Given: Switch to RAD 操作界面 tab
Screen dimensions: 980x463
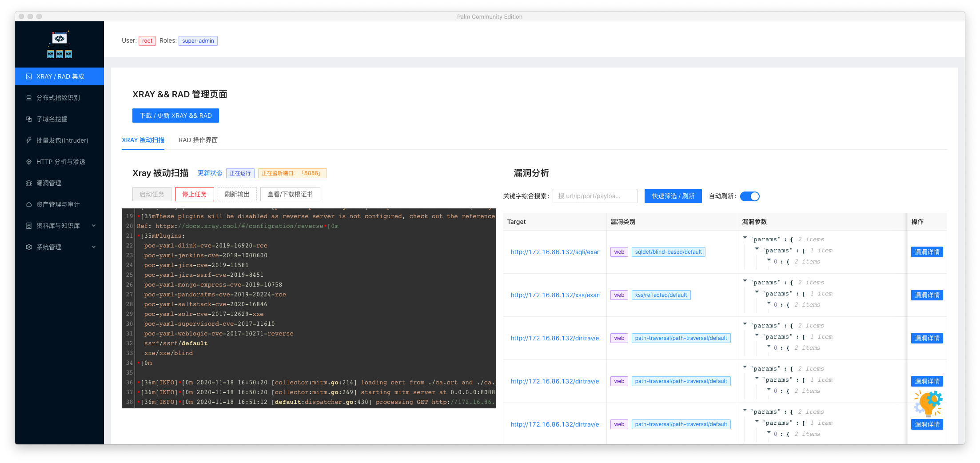Looking at the screenshot, I should click(198, 140).
